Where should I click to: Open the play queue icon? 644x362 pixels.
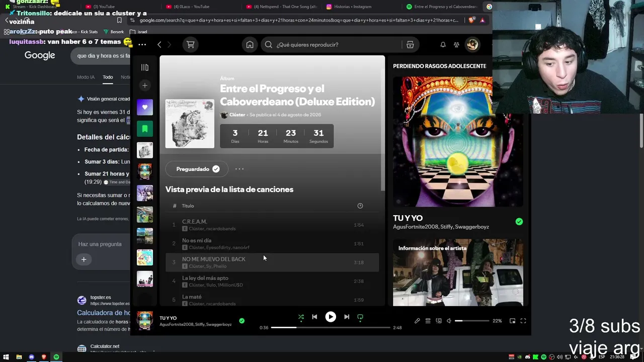[428, 321]
